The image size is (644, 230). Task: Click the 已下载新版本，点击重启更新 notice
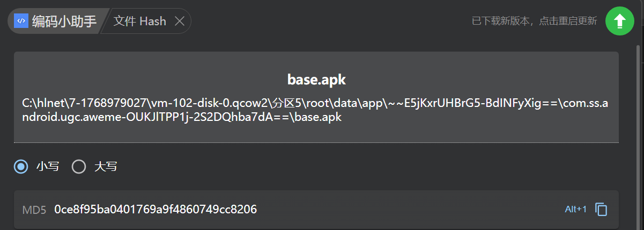534,21
